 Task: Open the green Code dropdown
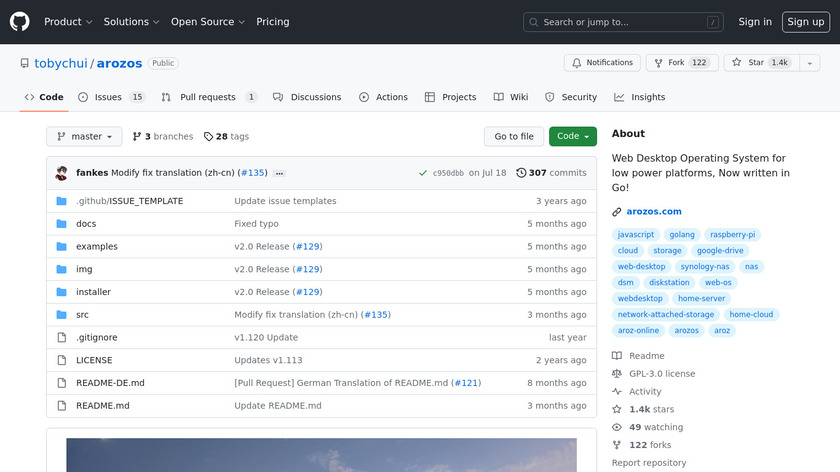point(572,136)
